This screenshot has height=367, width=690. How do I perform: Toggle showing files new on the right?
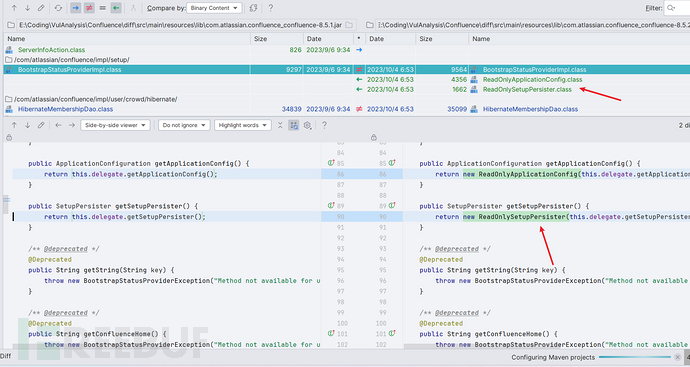[116, 8]
